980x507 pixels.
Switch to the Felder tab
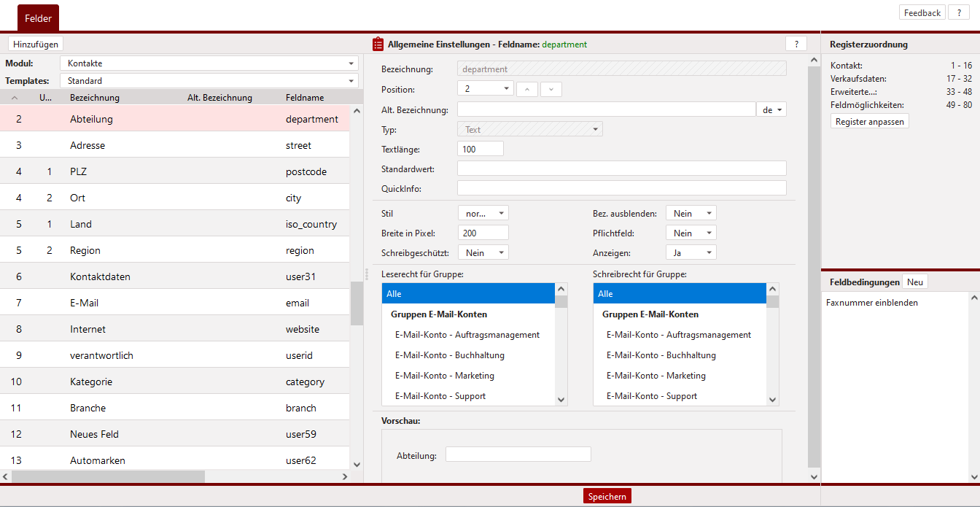point(38,18)
